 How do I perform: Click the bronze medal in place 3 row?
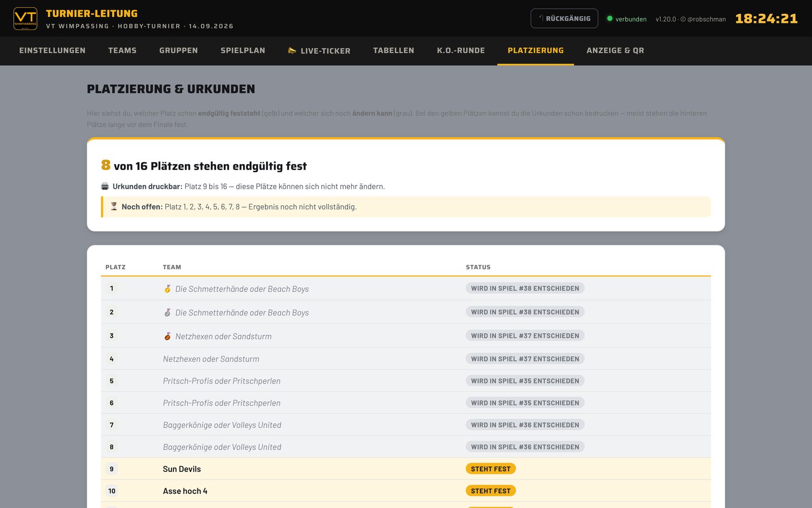[x=167, y=336]
